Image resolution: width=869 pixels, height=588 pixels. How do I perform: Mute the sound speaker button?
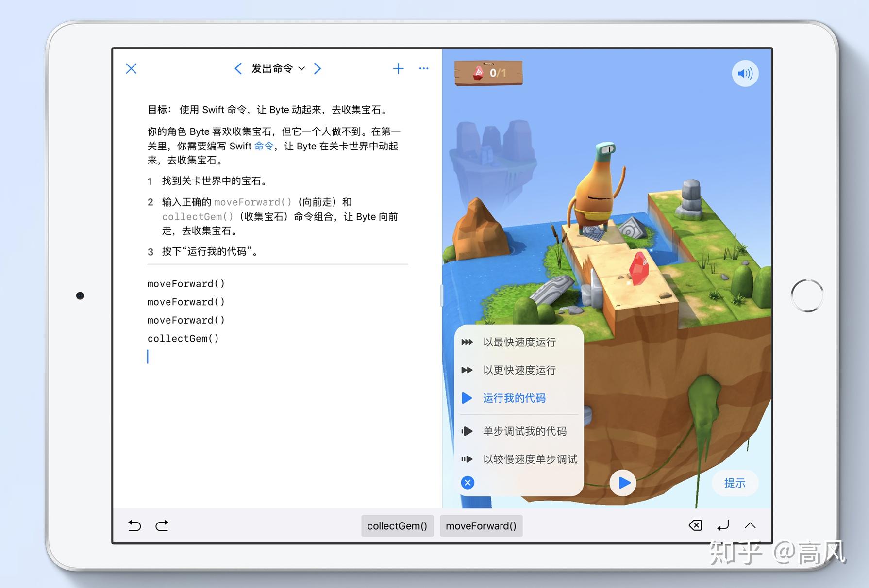point(745,73)
